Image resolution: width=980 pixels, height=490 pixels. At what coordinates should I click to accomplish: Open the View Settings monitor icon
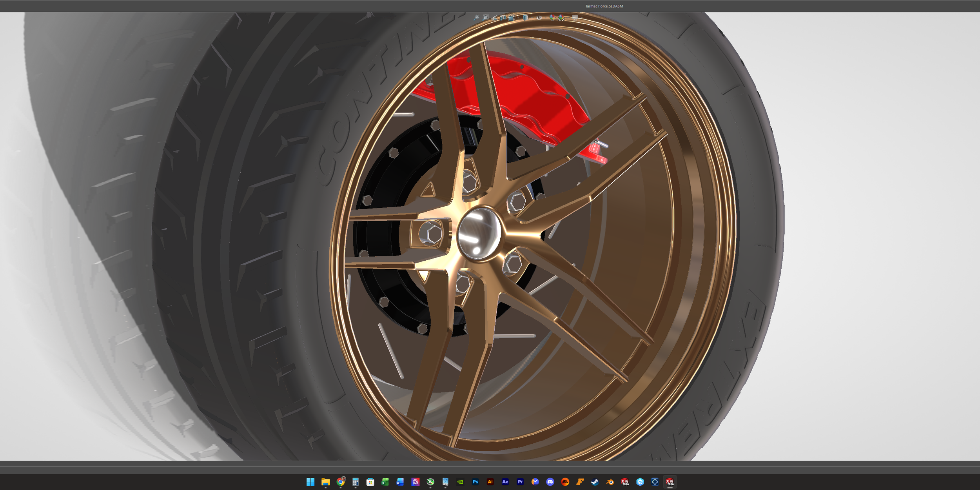(x=575, y=18)
